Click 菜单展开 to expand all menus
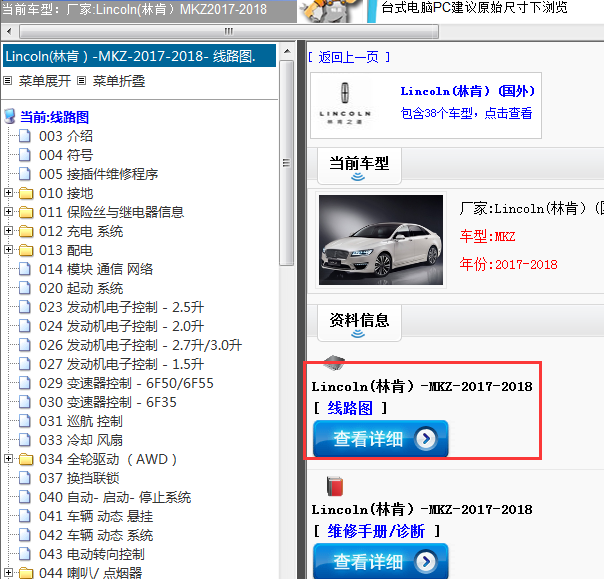Image resolution: width=604 pixels, height=579 pixels. pos(45,81)
